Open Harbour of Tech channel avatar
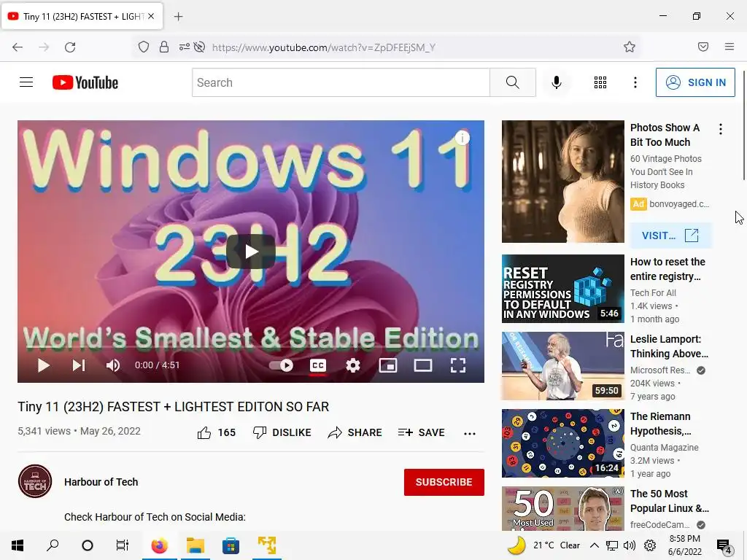This screenshot has width=747, height=560. click(35, 481)
